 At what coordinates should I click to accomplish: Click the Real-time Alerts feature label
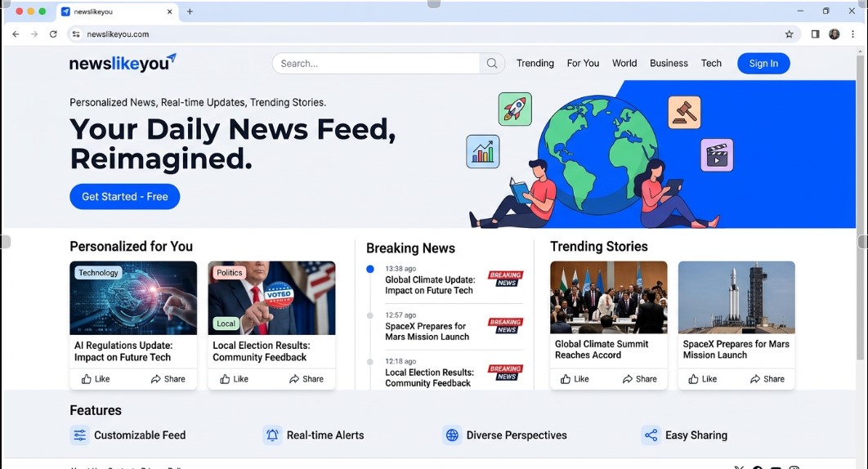[x=325, y=435]
